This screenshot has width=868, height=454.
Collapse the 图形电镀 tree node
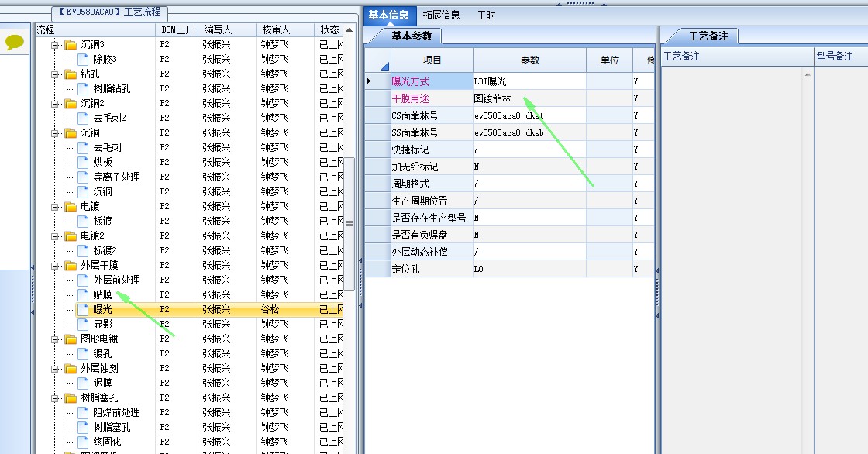[55, 339]
